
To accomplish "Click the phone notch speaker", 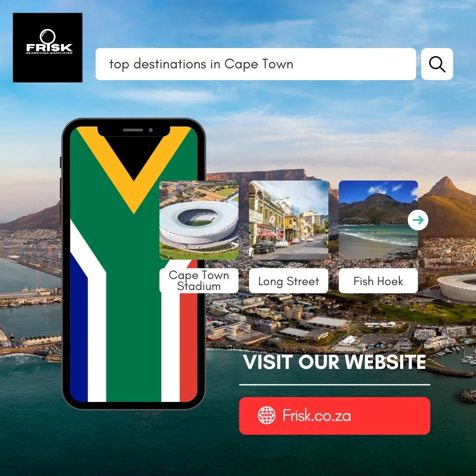I will click(133, 130).
